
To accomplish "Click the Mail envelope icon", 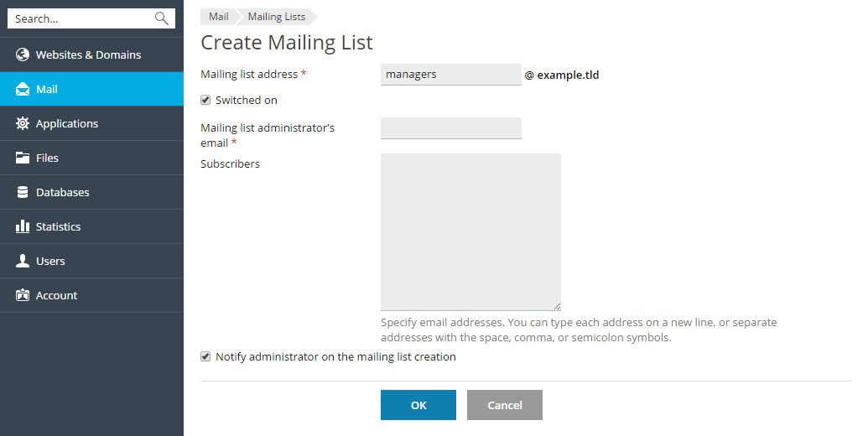I will tap(23, 89).
